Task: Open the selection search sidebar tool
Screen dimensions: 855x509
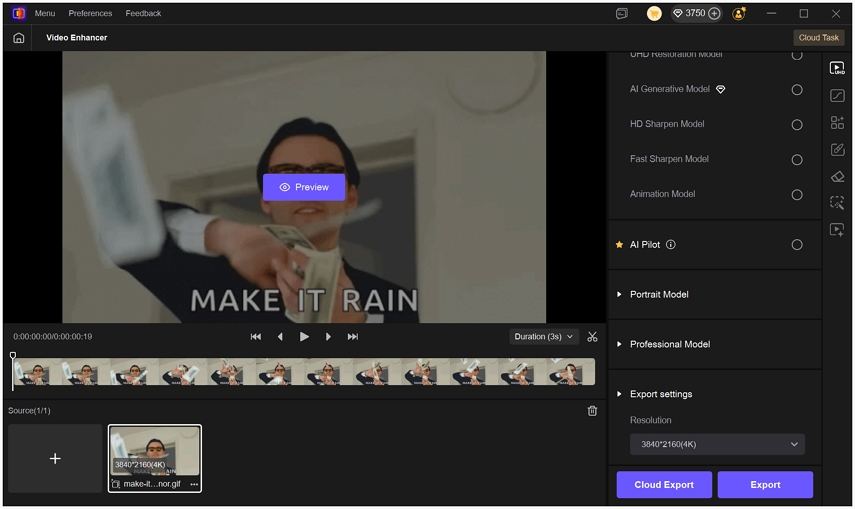Action: (x=837, y=203)
